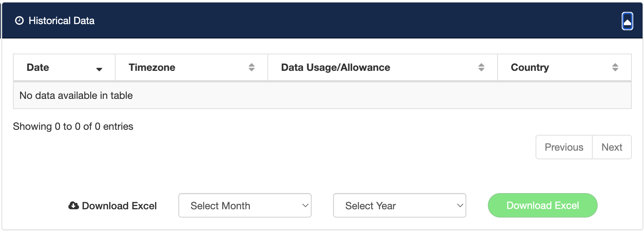Open the Select Year dropdown
The width and height of the screenshot is (644, 233).
tap(400, 206)
